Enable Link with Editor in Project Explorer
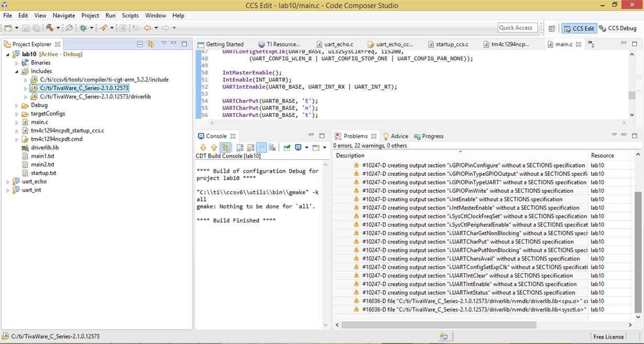Screen dimensions: 644x344 (x=151, y=45)
